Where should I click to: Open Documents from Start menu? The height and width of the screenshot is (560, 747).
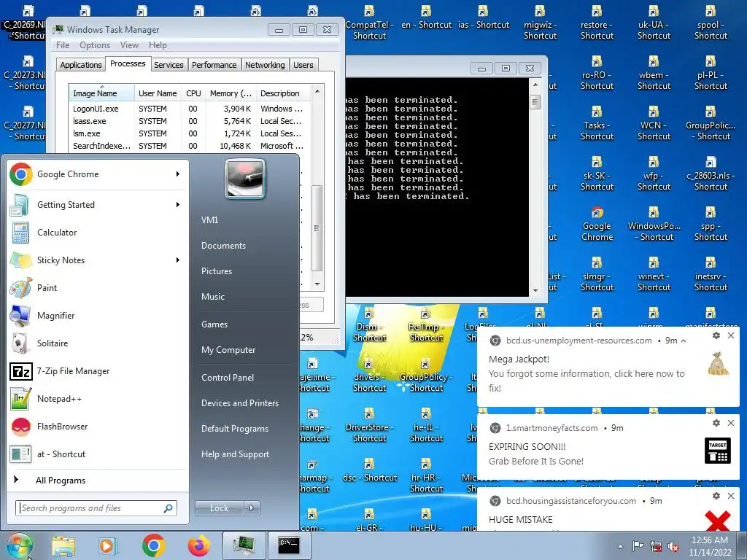pos(223,246)
